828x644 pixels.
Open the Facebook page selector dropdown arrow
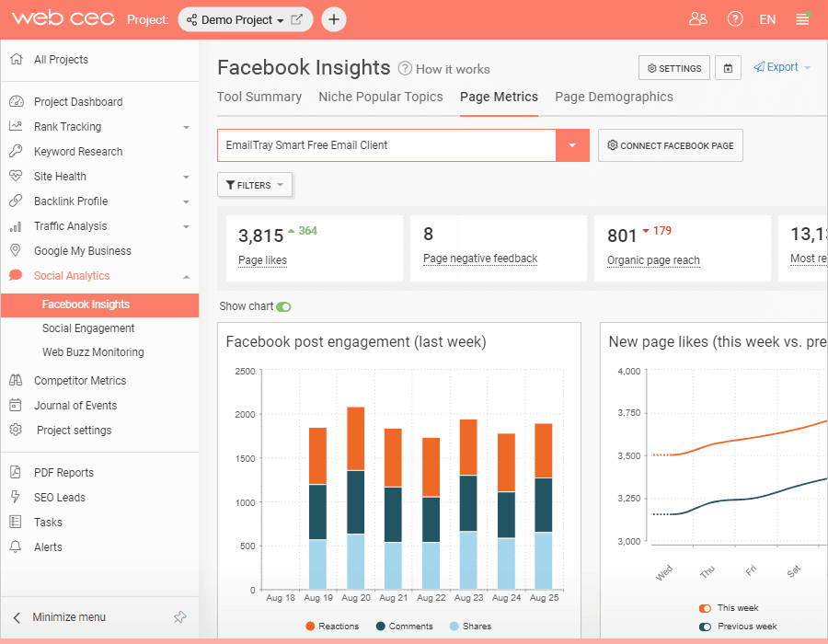572,145
